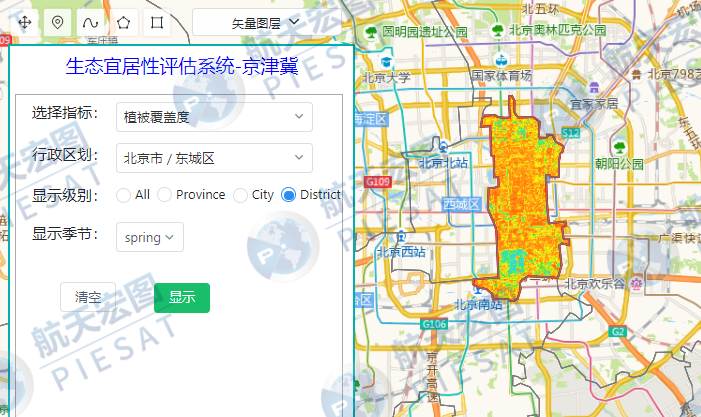Click the G109 highway shield on map
The height and width of the screenshot is (417, 701).
click(378, 182)
